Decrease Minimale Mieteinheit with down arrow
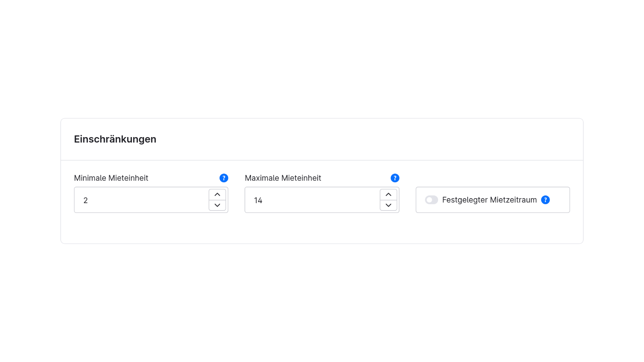 (217, 205)
